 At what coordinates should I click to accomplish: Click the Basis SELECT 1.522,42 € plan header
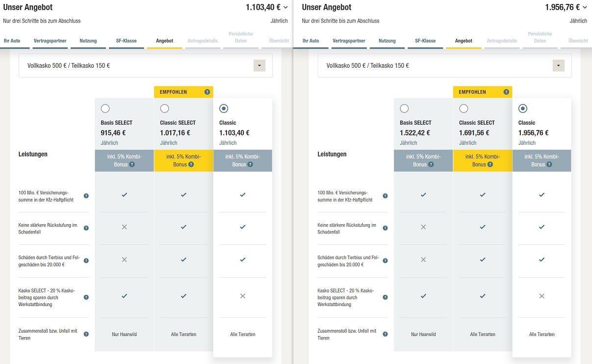point(416,123)
